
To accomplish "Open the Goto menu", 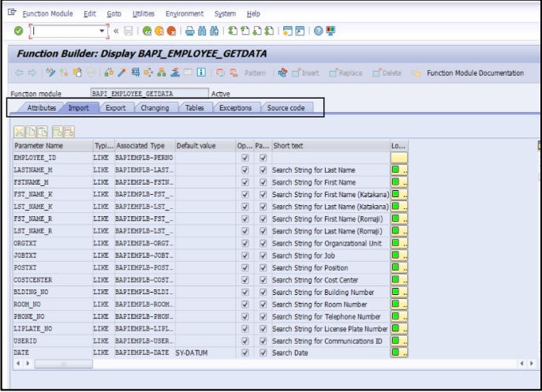I will click(114, 14).
